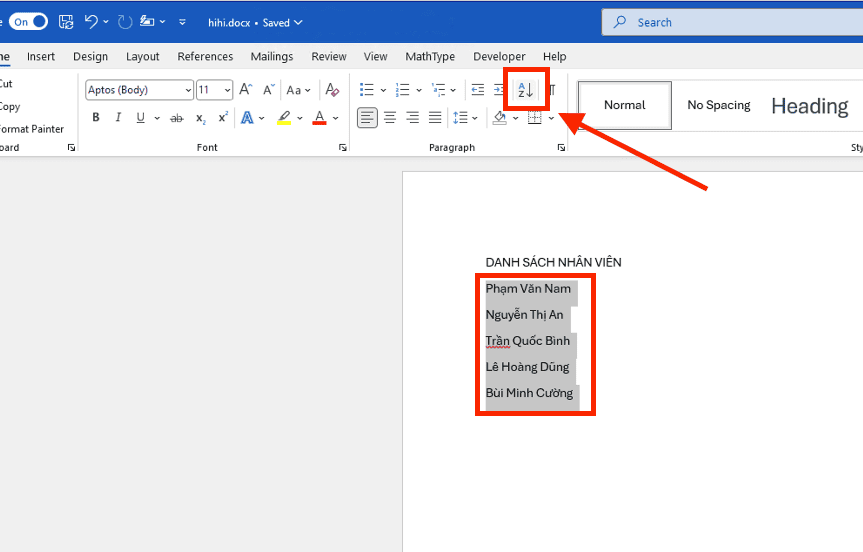Toggle Italic formatting

pos(118,117)
